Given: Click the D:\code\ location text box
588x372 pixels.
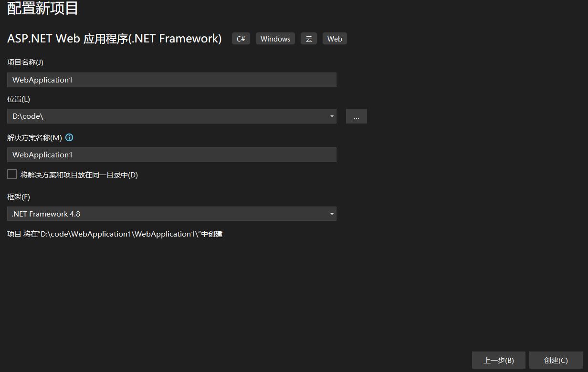Looking at the screenshot, I should (x=167, y=116).
